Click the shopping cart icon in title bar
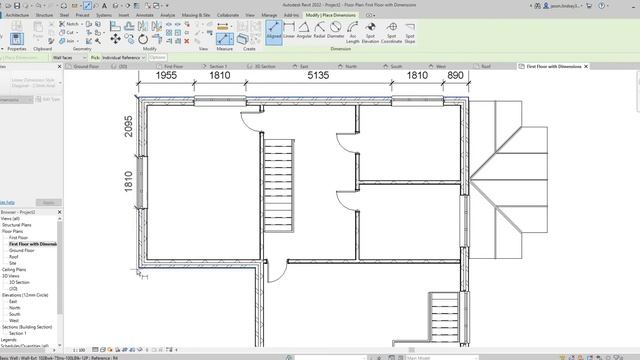This screenshot has width=640, height=360. pos(589,6)
